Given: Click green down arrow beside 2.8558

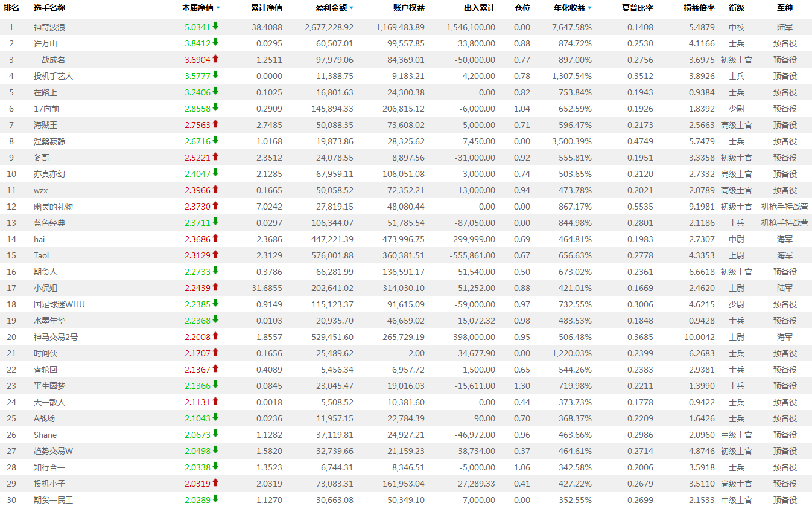Looking at the screenshot, I should [215, 107].
